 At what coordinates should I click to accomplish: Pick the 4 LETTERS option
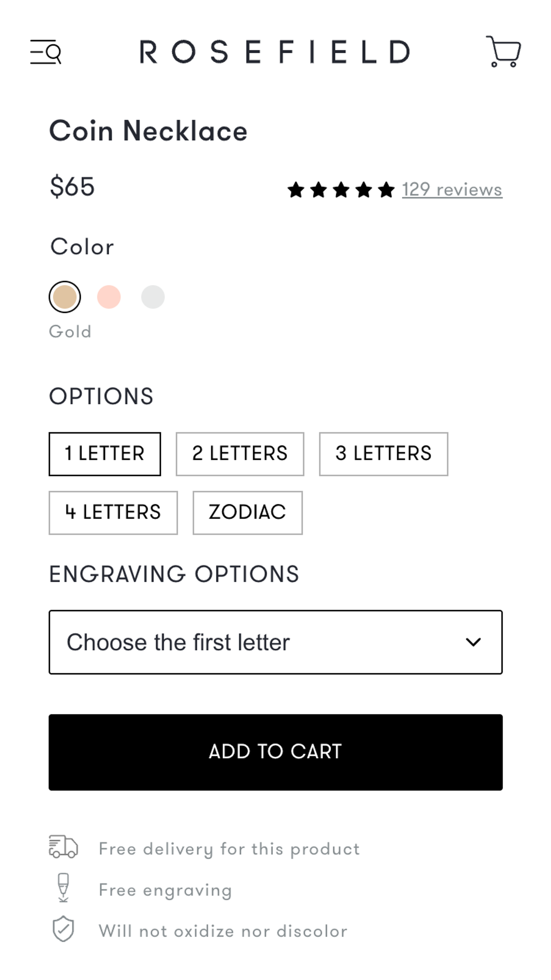[113, 512]
